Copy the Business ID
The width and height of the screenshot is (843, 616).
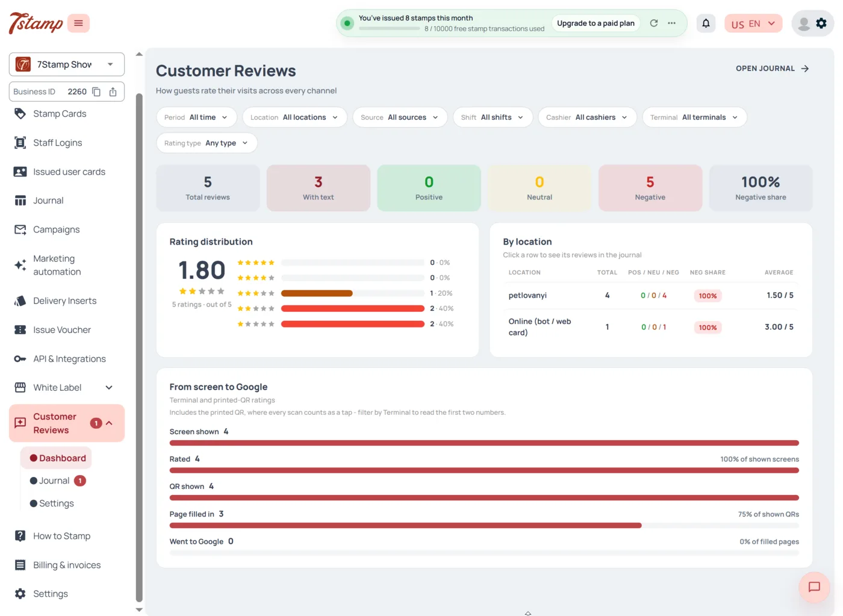click(x=96, y=92)
